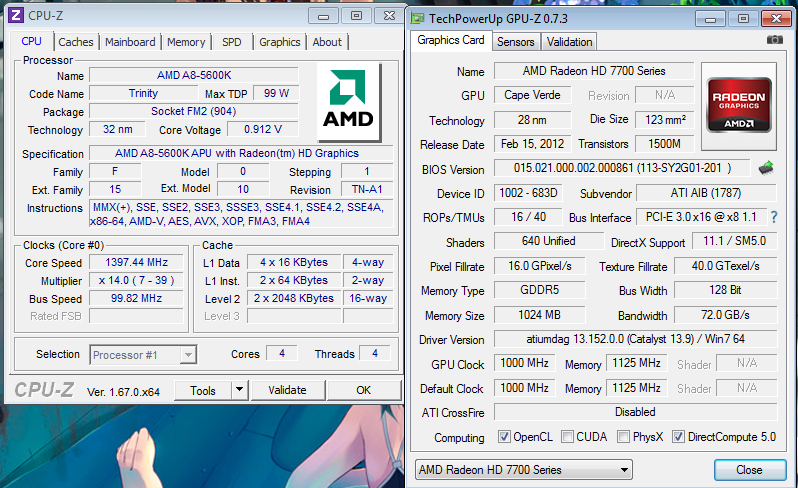Click the Socket FM2 (904) package value
The height and width of the screenshot is (488, 798).
click(x=194, y=111)
